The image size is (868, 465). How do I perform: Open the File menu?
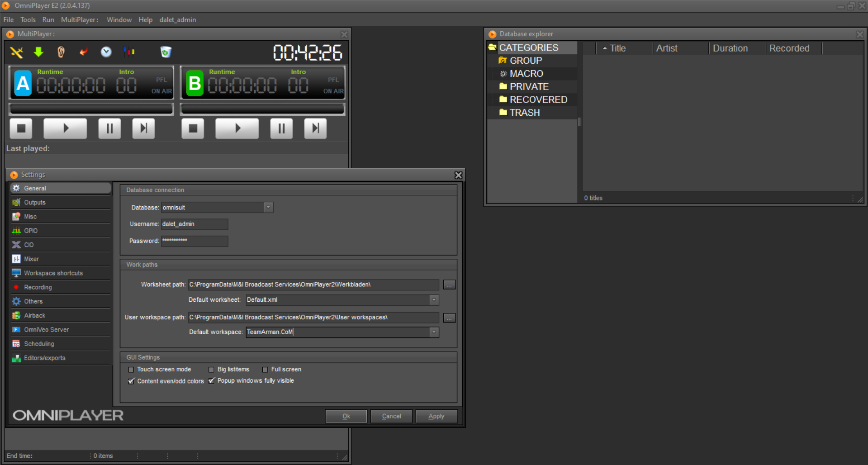click(x=9, y=20)
